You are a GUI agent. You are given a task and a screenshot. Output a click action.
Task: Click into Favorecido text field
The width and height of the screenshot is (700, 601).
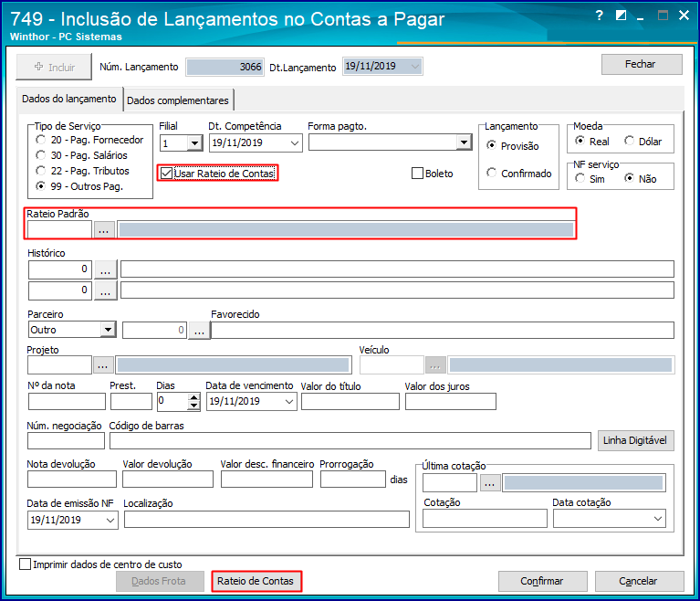pyautogui.click(x=443, y=331)
